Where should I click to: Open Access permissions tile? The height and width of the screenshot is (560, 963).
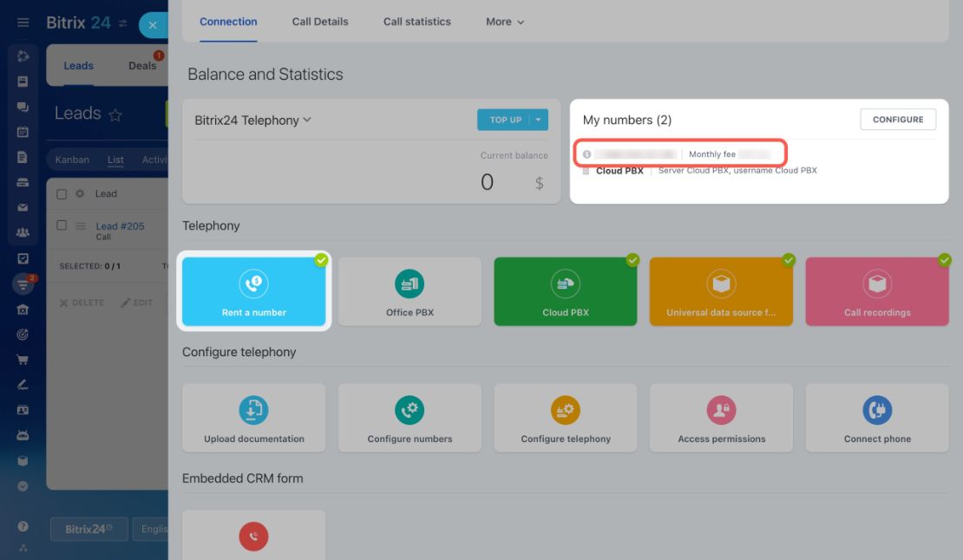point(721,418)
